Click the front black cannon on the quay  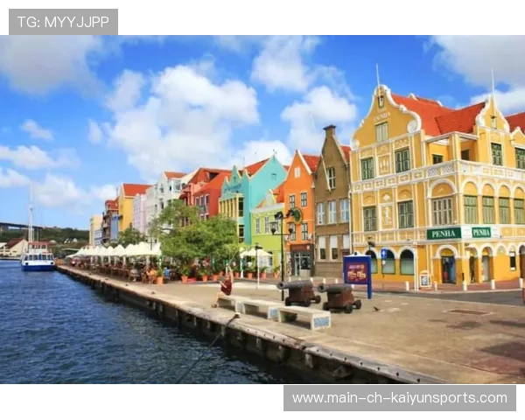pos(339,297)
